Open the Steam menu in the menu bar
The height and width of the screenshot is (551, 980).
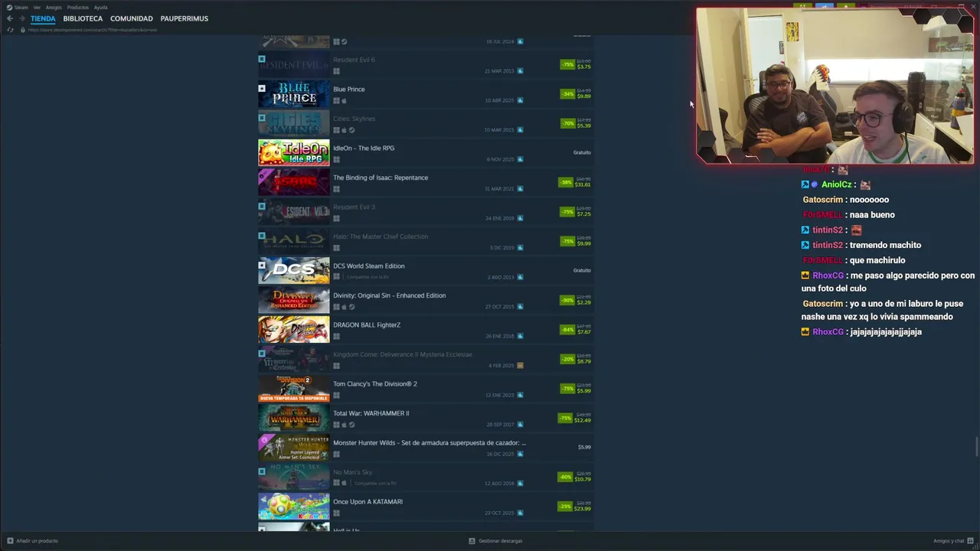pos(18,8)
